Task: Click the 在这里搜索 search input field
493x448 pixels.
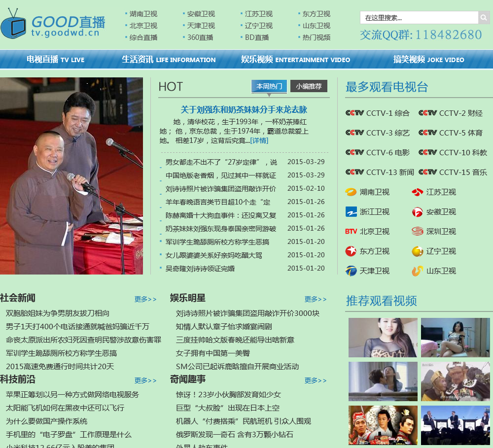Action: point(419,18)
